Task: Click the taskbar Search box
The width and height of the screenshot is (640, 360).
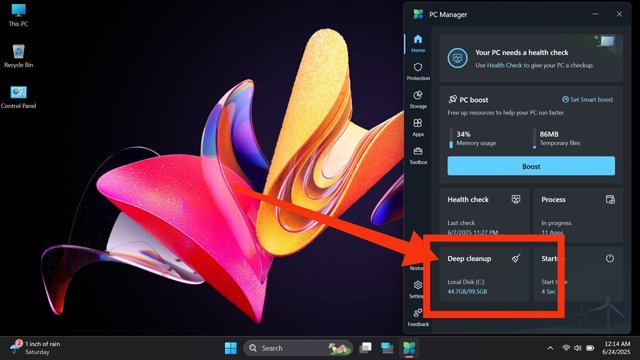Action: click(298, 348)
